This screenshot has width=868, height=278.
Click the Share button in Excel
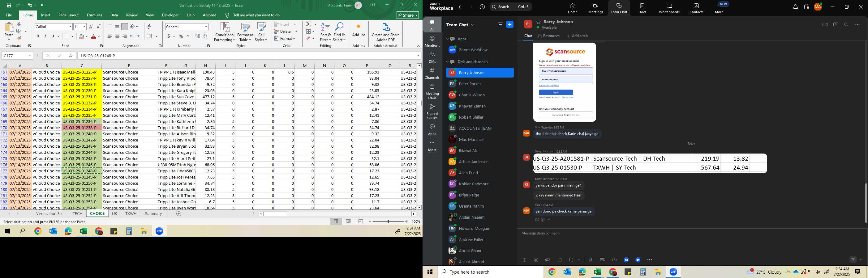[x=408, y=15]
